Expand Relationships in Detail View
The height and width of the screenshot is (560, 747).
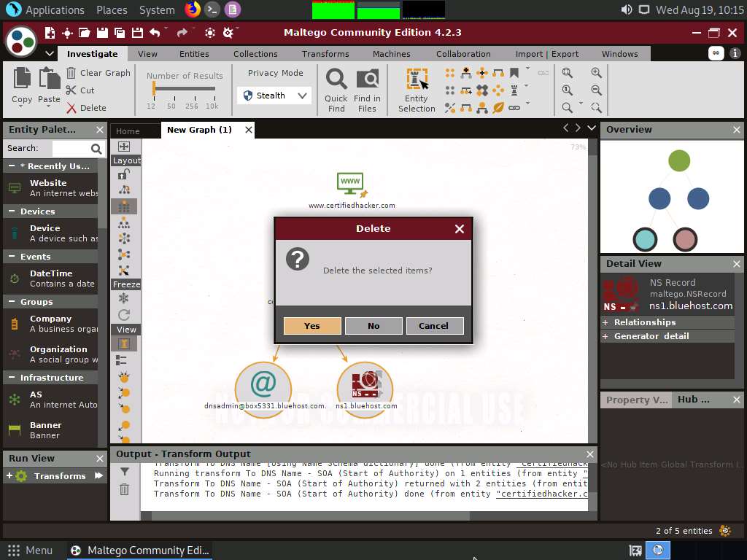[x=605, y=322]
